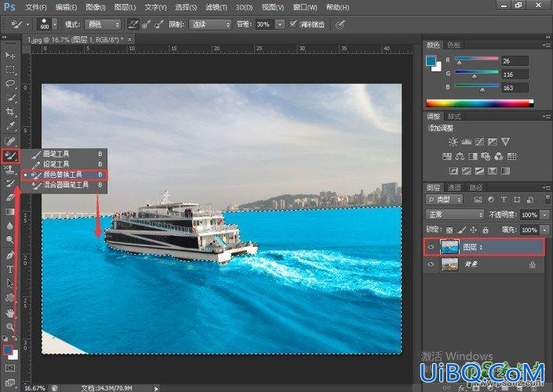The image size is (553, 392).
Task: Open the 正常 blend mode dropdown
Action: [x=455, y=214]
